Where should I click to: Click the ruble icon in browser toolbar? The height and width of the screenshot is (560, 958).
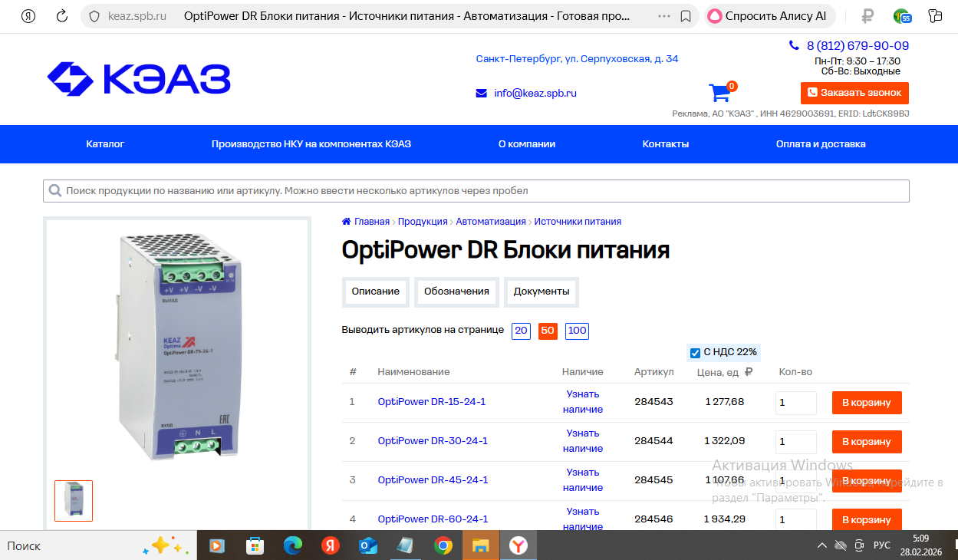click(x=867, y=16)
